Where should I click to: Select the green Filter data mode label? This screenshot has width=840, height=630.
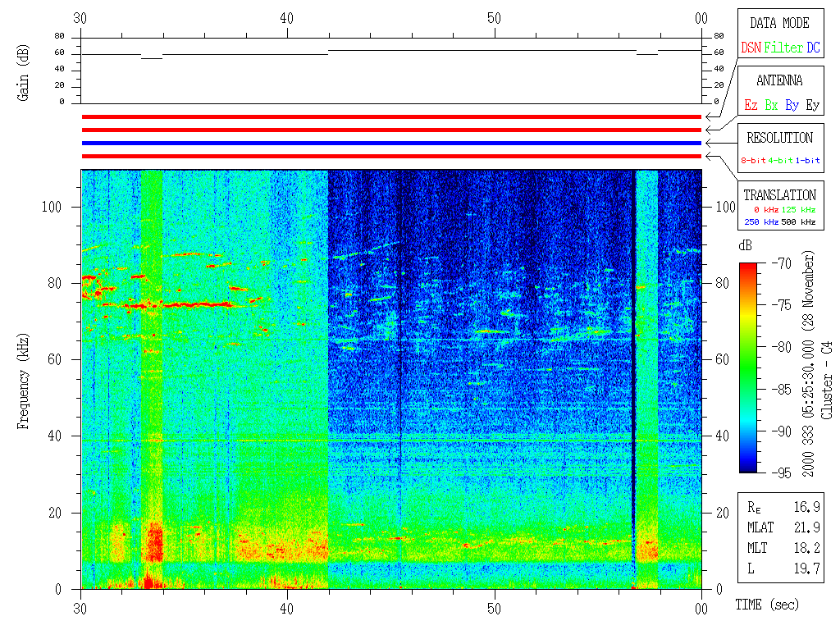click(783, 48)
